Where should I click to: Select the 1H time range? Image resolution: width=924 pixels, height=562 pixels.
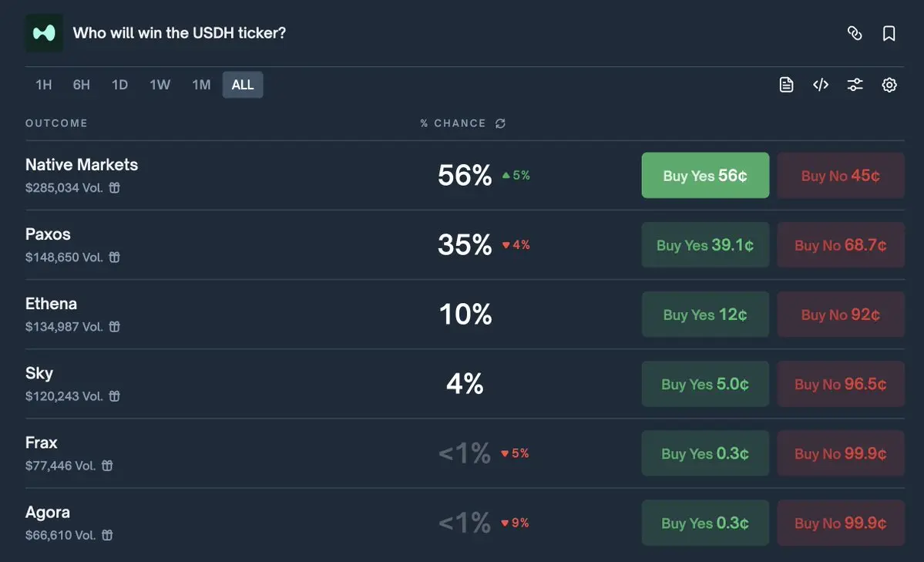pos(44,85)
